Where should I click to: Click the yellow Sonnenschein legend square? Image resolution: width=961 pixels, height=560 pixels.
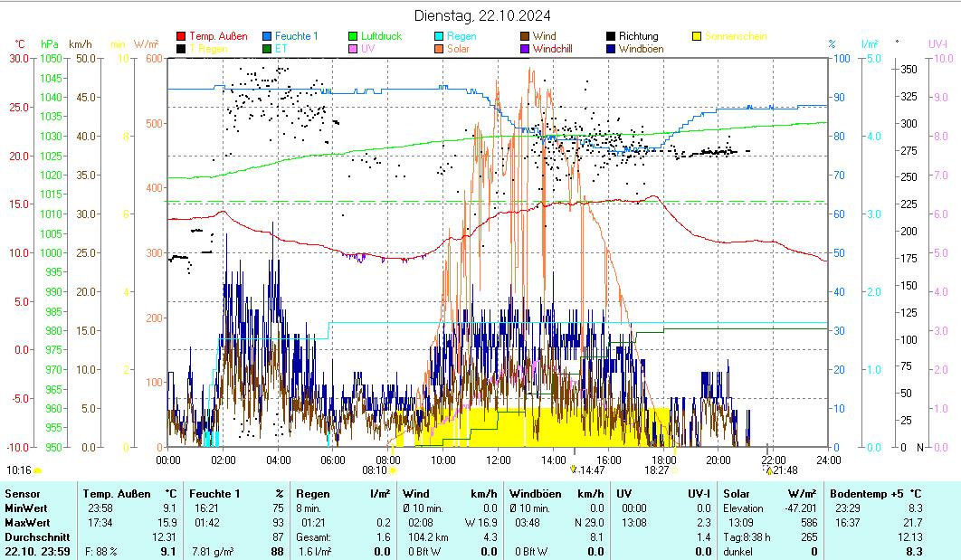coord(697,36)
